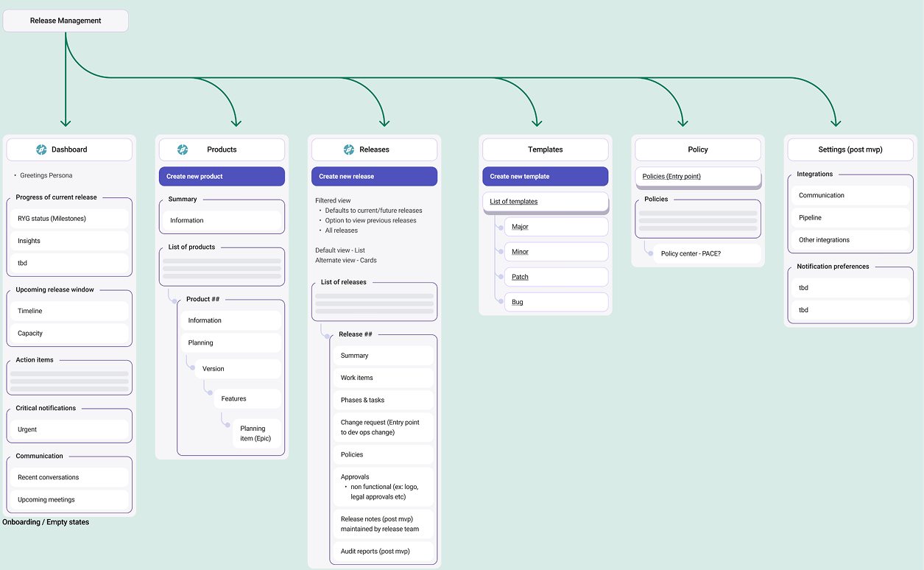
Task: Select the Summary card under Release ##
Action: pos(384,356)
